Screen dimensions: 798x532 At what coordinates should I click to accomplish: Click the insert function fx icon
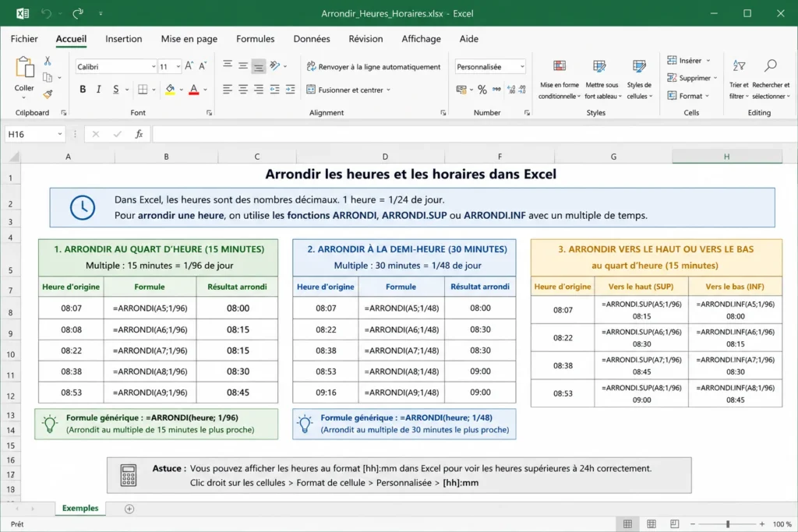coord(139,134)
